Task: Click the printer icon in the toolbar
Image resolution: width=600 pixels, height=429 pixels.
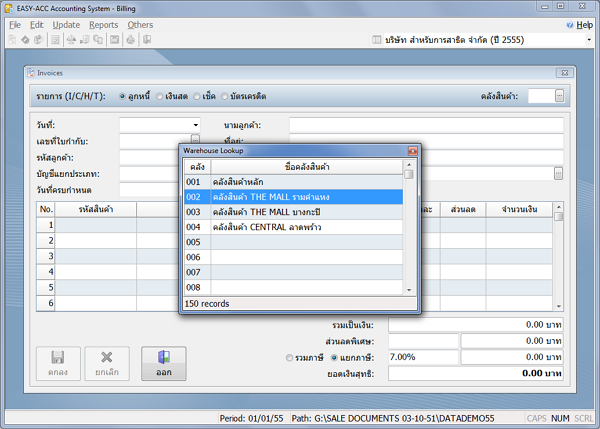Action: (130, 40)
